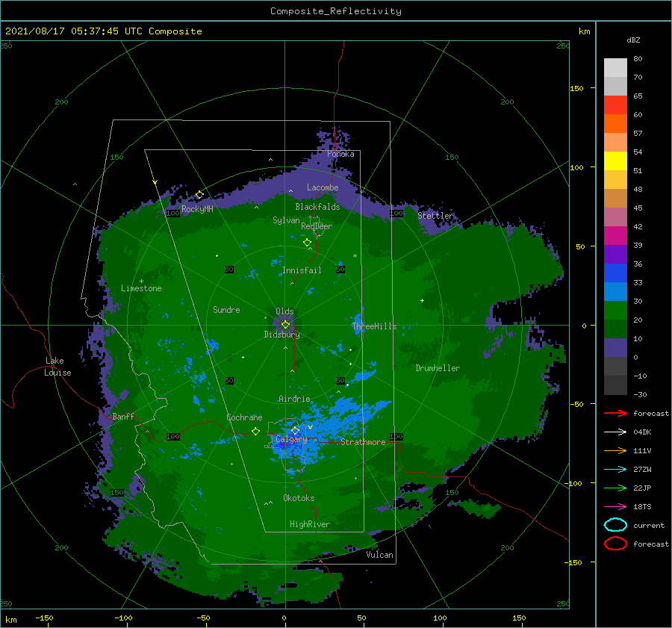Click the ThreeHills label
The width and height of the screenshot is (672, 628).
[x=375, y=326]
